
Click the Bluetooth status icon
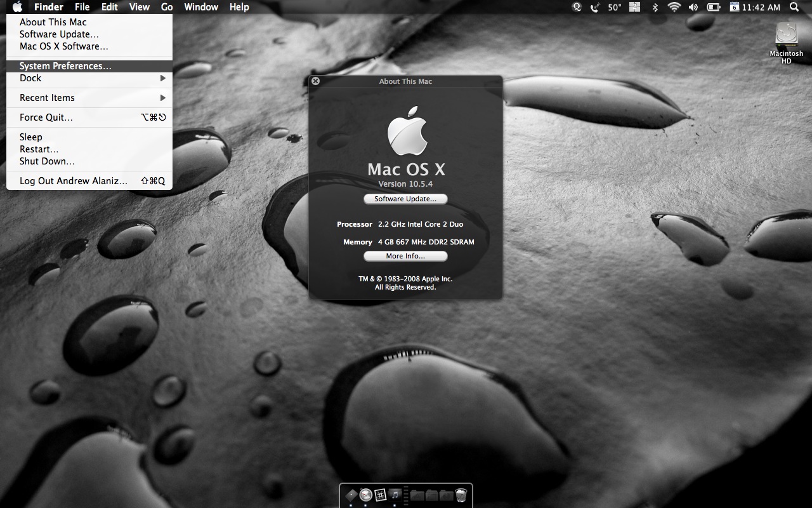[x=655, y=7]
